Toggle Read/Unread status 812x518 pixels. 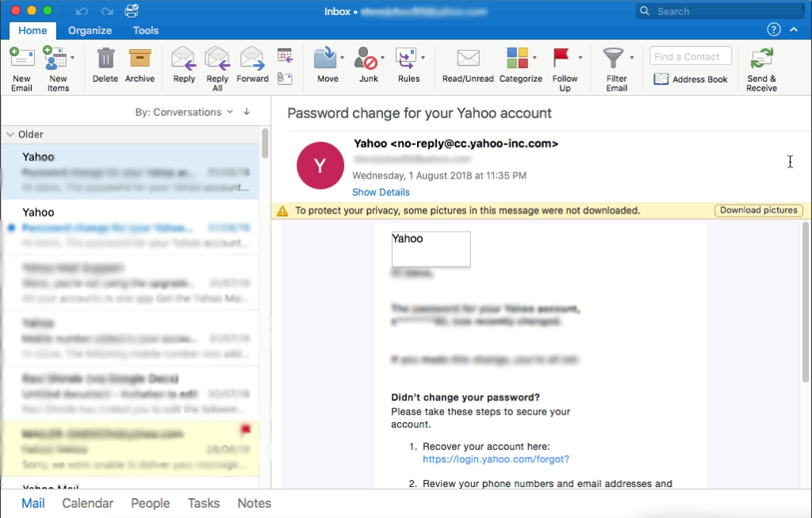468,65
